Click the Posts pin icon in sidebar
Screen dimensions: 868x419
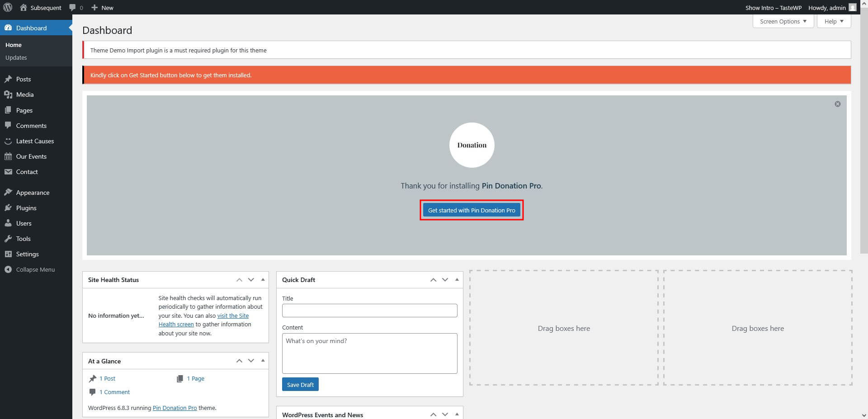(8, 79)
